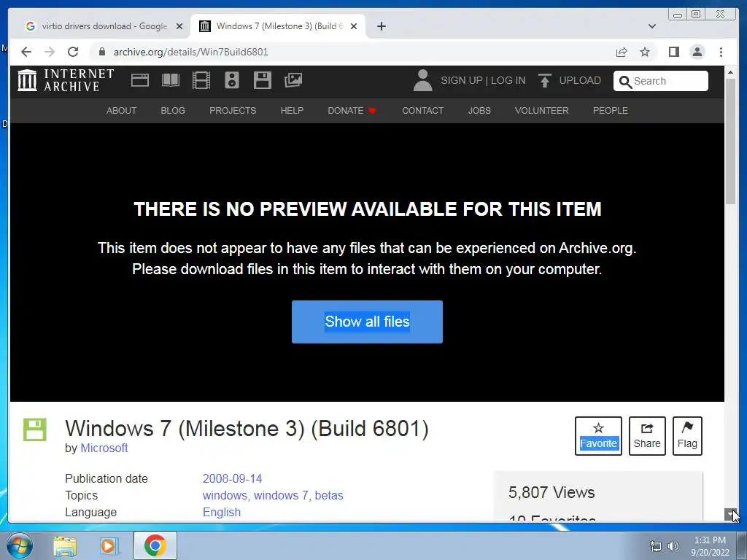Expand the tab search chevron dropdown
Viewport: 747px width, 560px height.
coord(652,26)
